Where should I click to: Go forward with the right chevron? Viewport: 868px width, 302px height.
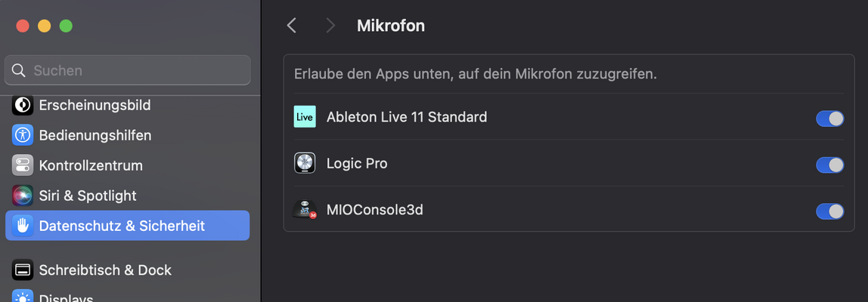[x=330, y=26]
